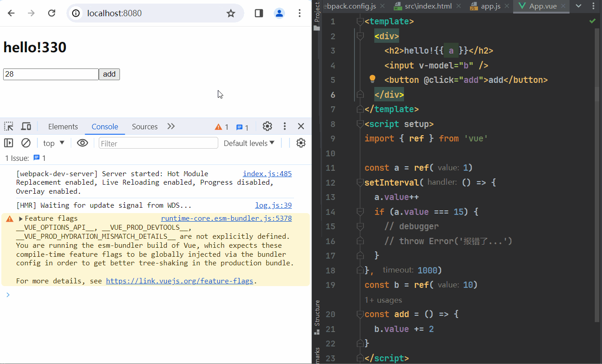Screen dimensions: 602x364
Task: Toggle the console sidebar
Action: click(x=9, y=143)
